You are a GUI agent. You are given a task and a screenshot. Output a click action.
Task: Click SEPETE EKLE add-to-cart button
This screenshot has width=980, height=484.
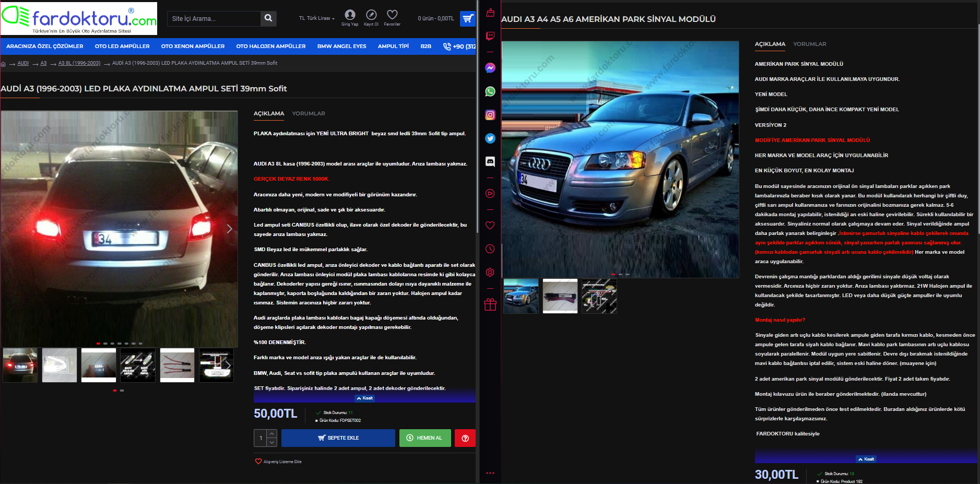[338, 438]
